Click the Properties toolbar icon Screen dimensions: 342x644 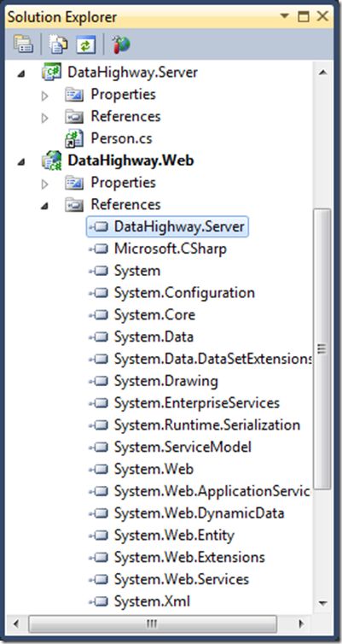(23, 44)
